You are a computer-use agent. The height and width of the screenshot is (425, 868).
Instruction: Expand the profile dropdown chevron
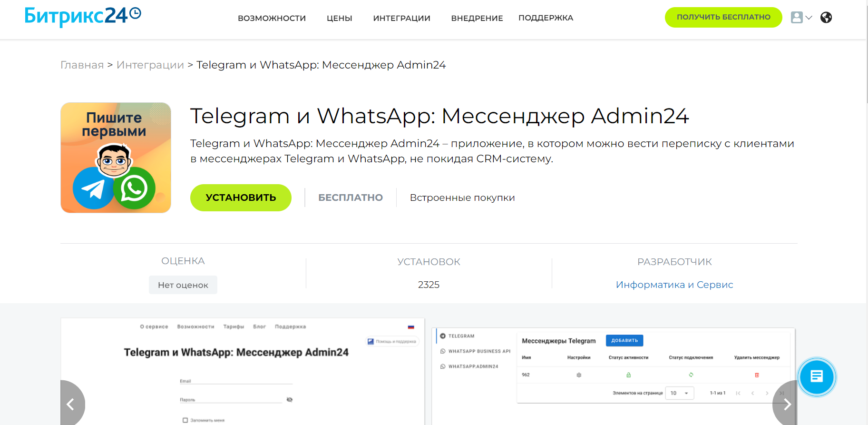pyautogui.click(x=809, y=18)
